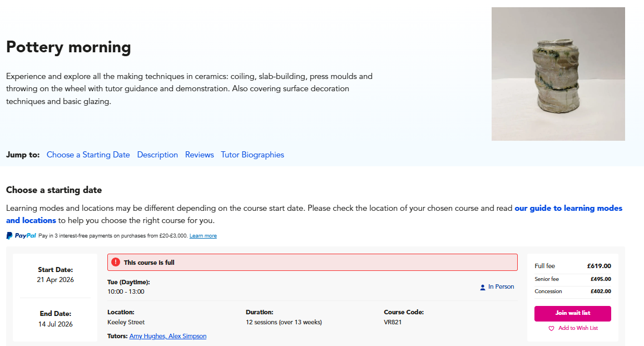This screenshot has height=346, width=644.
Task: Click the Full fee £619.00 amount
Action: tap(599, 266)
